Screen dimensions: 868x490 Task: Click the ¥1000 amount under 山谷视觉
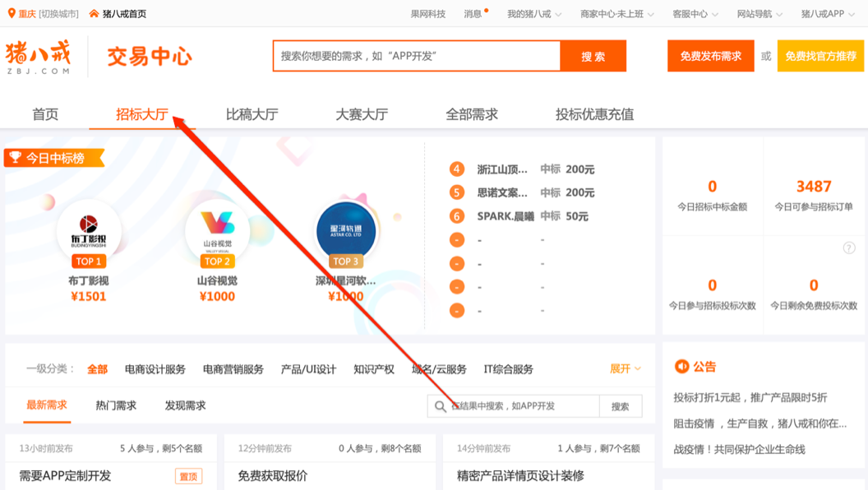coord(217,297)
